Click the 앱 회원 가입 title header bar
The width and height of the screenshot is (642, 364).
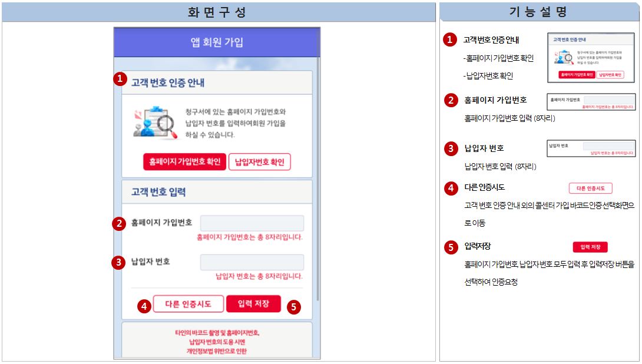point(217,42)
